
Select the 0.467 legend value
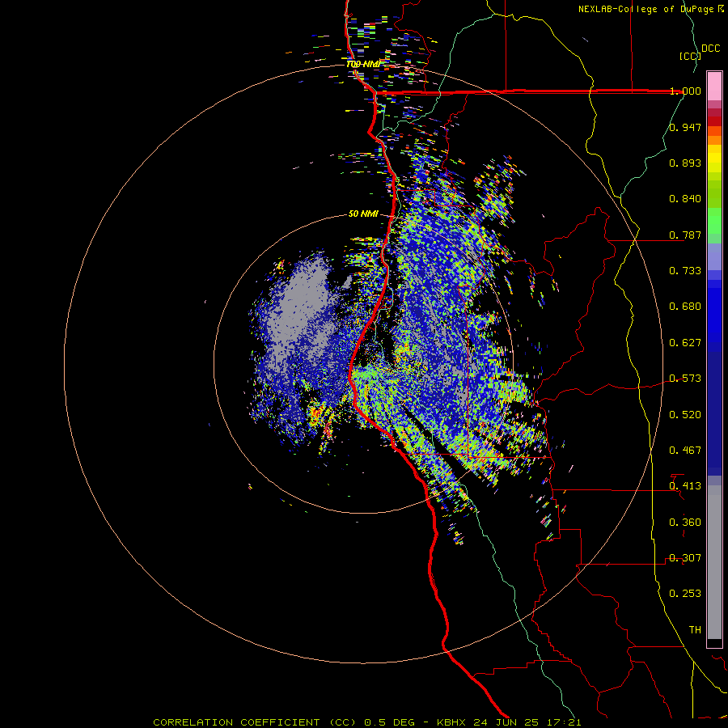(685, 451)
